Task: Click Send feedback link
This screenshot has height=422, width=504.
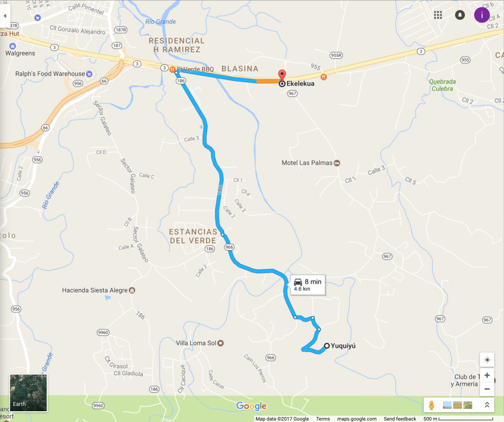Action: [x=400, y=419]
